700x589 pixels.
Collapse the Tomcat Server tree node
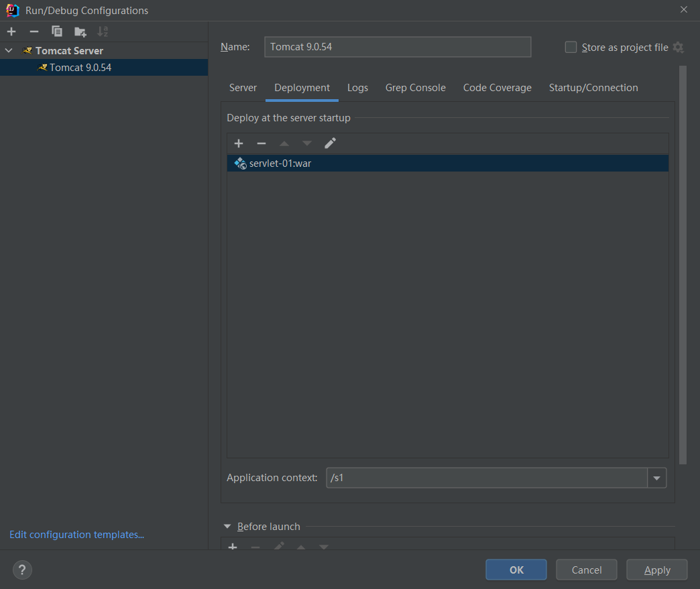point(9,51)
